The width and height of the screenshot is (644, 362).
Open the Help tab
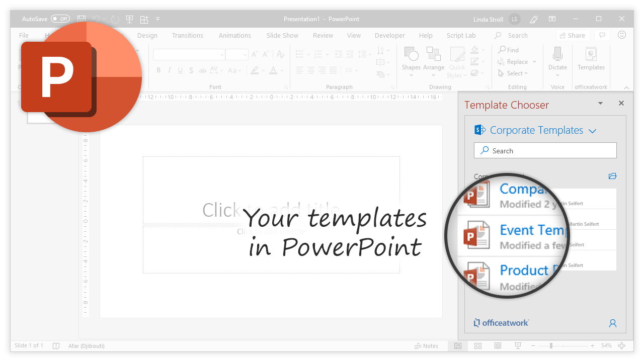point(426,36)
